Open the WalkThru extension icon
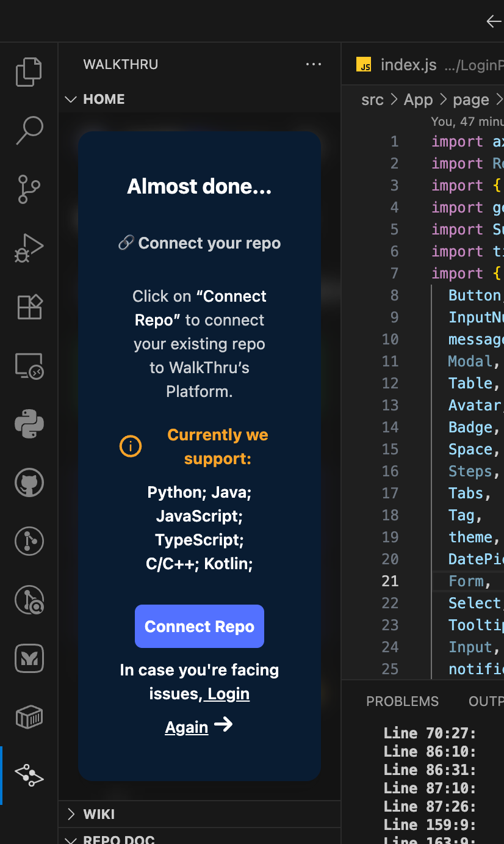 click(x=29, y=775)
